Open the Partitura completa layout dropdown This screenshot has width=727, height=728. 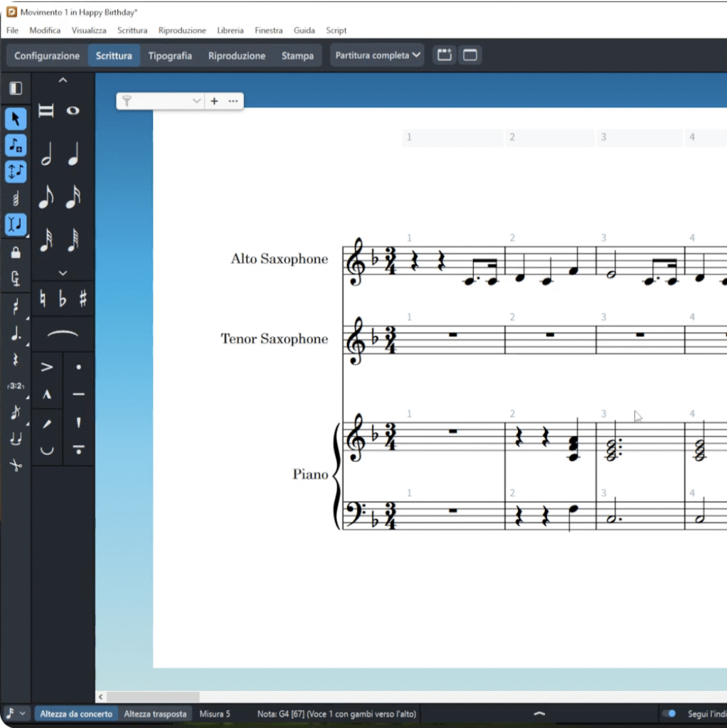pyautogui.click(x=377, y=55)
